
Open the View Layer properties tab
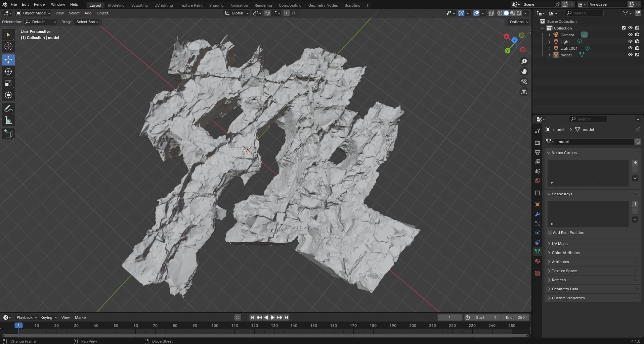pyautogui.click(x=538, y=162)
